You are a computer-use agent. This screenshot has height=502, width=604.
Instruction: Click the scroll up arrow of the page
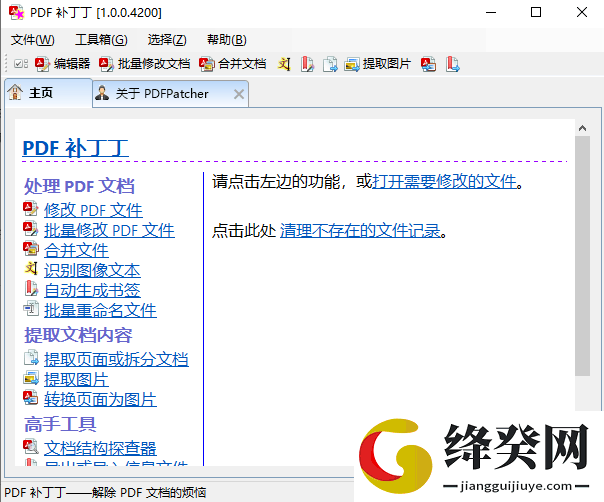click(582, 128)
